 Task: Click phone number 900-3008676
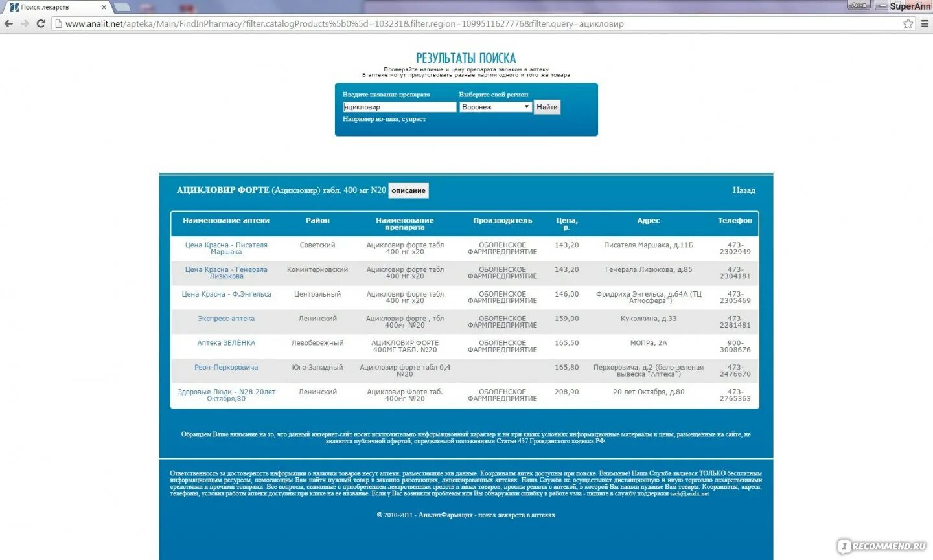tap(735, 346)
